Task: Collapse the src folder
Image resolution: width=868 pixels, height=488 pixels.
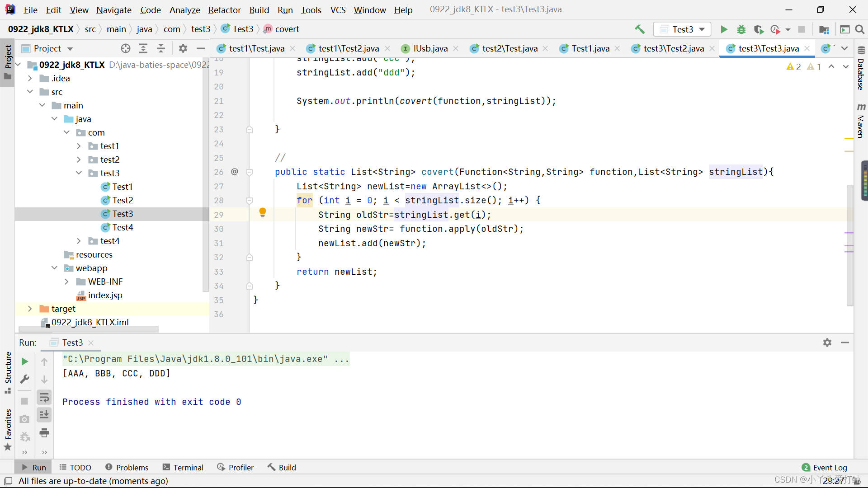Action: (x=30, y=92)
